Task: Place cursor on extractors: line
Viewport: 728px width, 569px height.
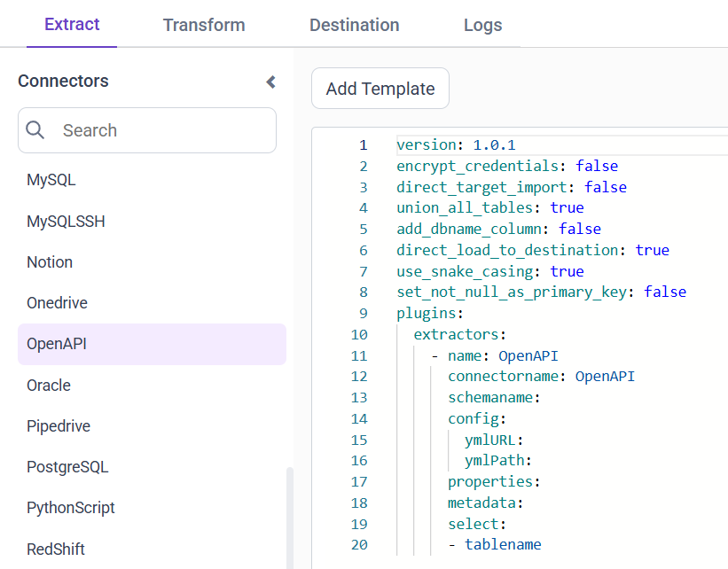Action: coord(459,335)
